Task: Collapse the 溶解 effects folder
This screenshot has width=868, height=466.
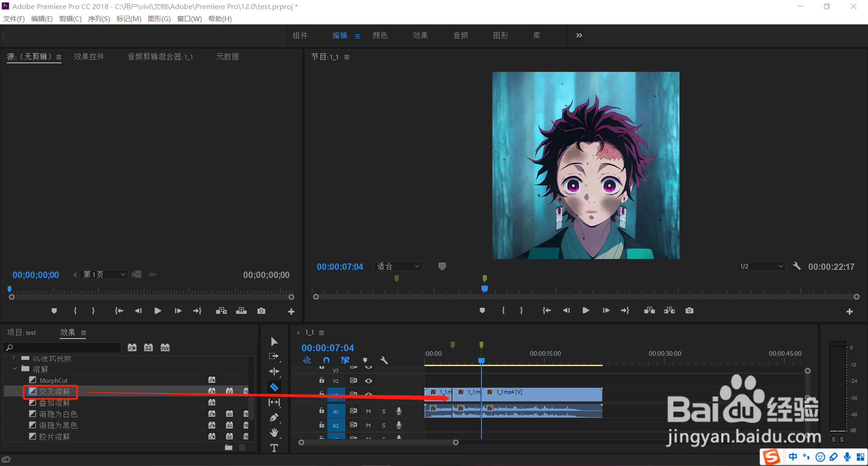Action: coord(14,369)
